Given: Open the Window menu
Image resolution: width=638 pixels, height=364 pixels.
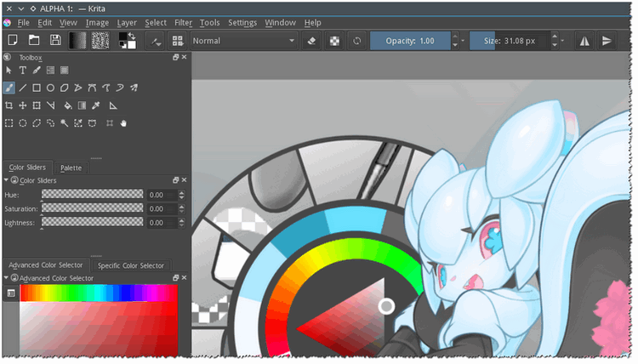Looking at the screenshot, I should [x=281, y=23].
